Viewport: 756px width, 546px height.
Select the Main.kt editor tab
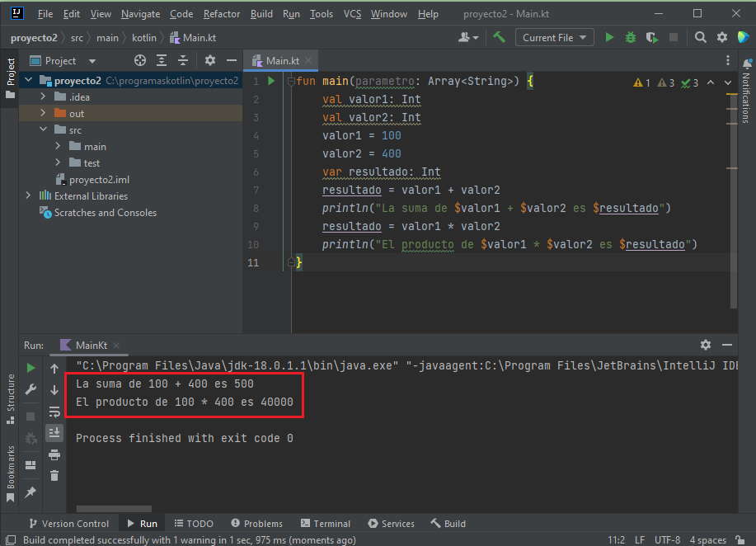(282, 61)
